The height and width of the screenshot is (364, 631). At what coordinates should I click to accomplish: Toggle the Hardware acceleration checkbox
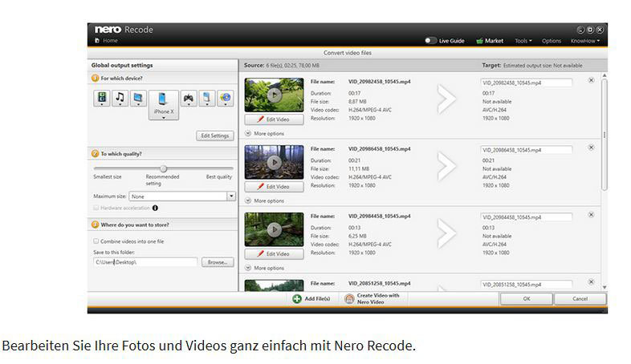(x=96, y=208)
